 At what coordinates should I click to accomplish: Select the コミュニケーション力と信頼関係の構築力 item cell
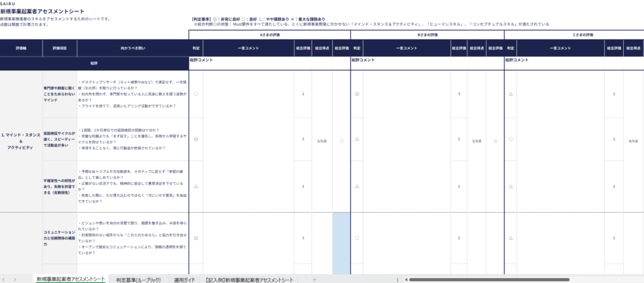click(x=60, y=238)
